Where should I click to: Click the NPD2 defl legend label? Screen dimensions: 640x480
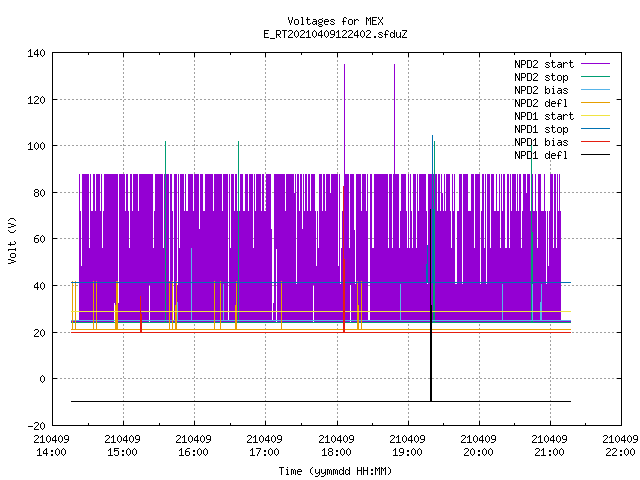click(541, 103)
